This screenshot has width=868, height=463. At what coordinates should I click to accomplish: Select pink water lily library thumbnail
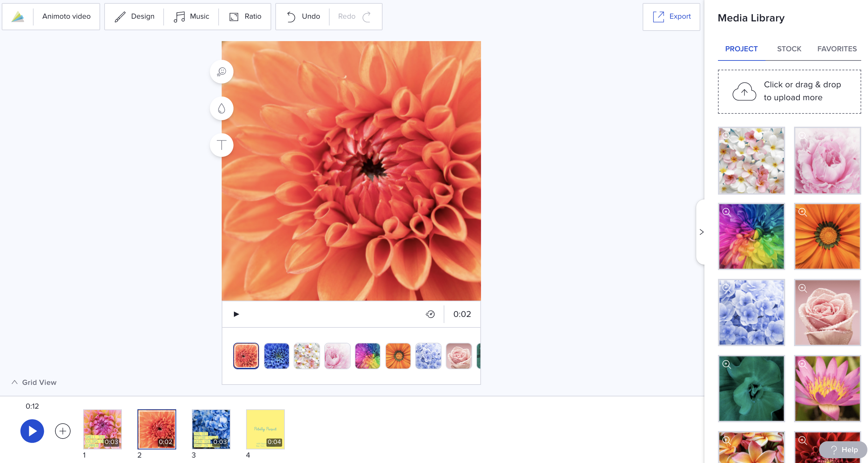[828, 389]
